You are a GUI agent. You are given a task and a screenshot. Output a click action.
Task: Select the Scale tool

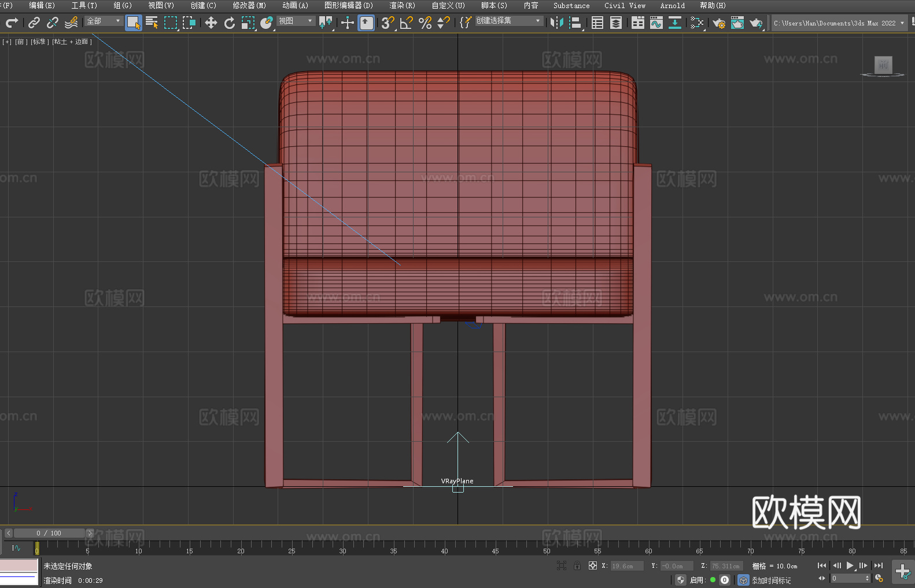point(248,23)
